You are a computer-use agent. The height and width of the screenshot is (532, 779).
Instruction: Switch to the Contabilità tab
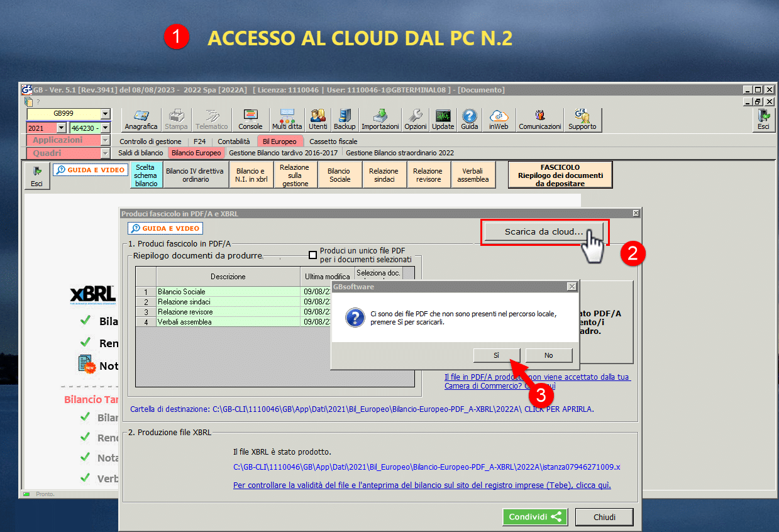coord(234,141)
